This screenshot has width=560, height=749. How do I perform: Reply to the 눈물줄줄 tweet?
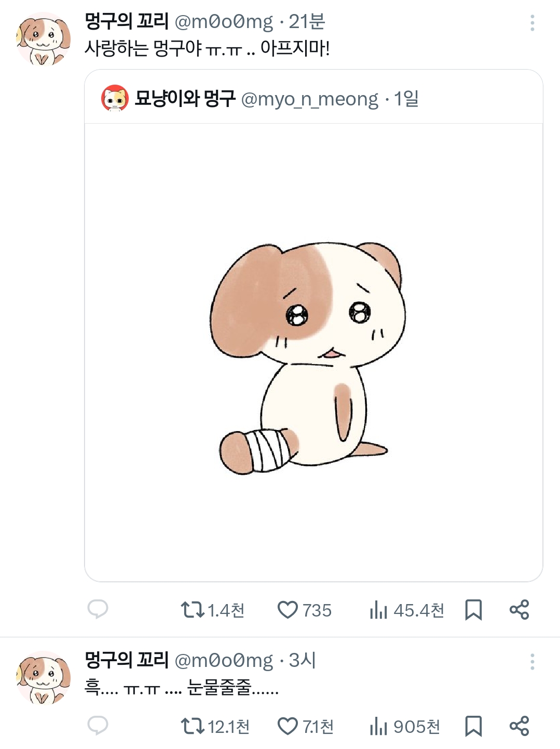pos(98,726)
